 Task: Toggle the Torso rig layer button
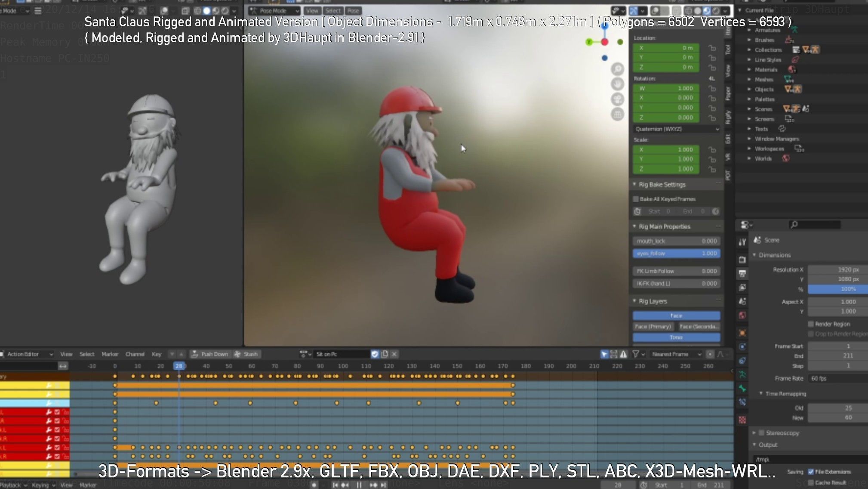[676, 337]
